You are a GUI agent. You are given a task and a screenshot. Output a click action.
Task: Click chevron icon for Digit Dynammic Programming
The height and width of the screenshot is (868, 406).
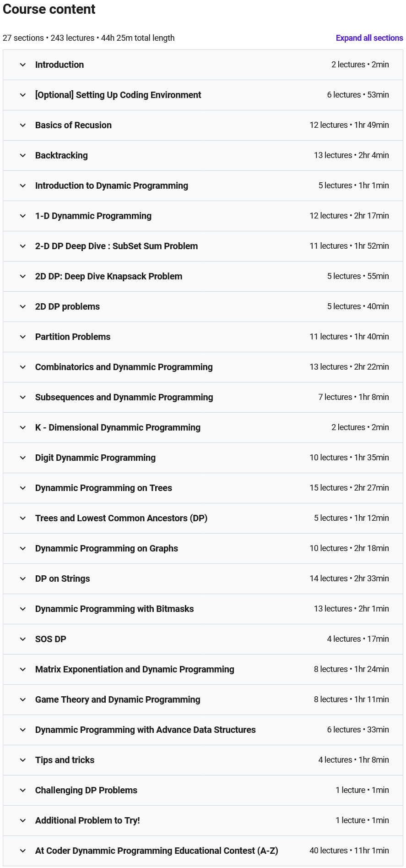point(23,458)
